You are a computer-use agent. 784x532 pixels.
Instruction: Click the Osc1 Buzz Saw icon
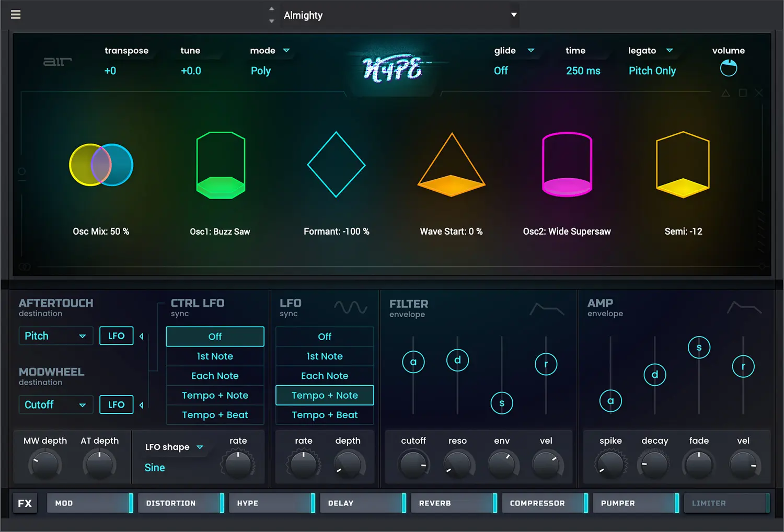click(x=220, y=165)
